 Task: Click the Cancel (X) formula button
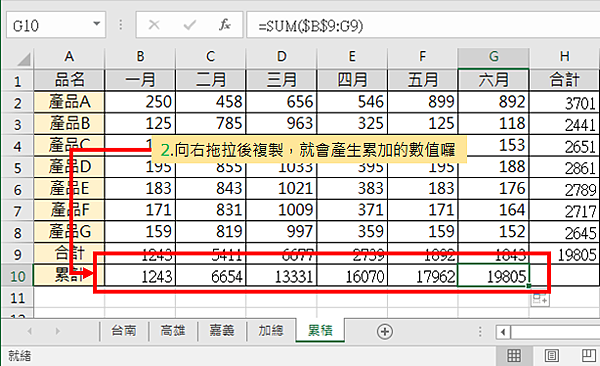(154, 25)
